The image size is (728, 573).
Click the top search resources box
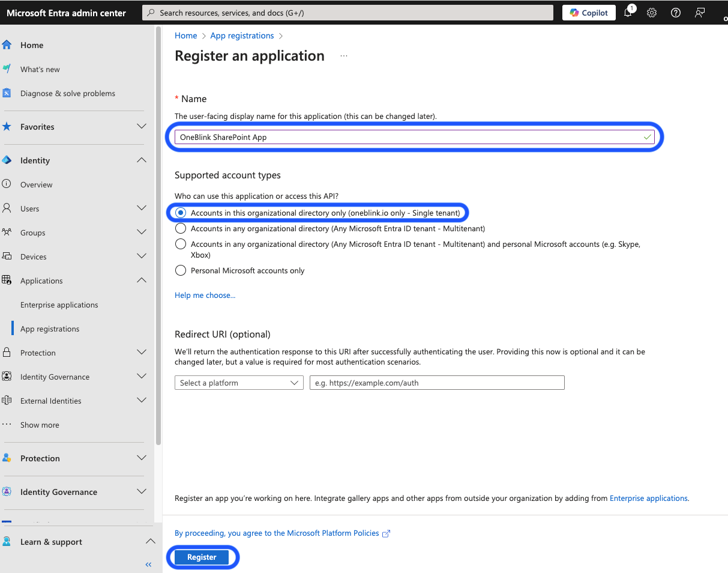347,13
